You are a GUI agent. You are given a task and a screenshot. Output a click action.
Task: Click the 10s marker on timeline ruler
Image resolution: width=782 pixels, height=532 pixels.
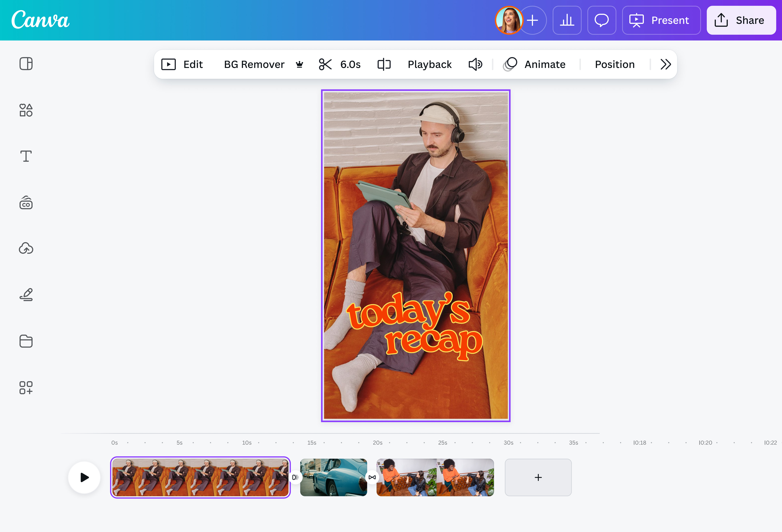247,443
